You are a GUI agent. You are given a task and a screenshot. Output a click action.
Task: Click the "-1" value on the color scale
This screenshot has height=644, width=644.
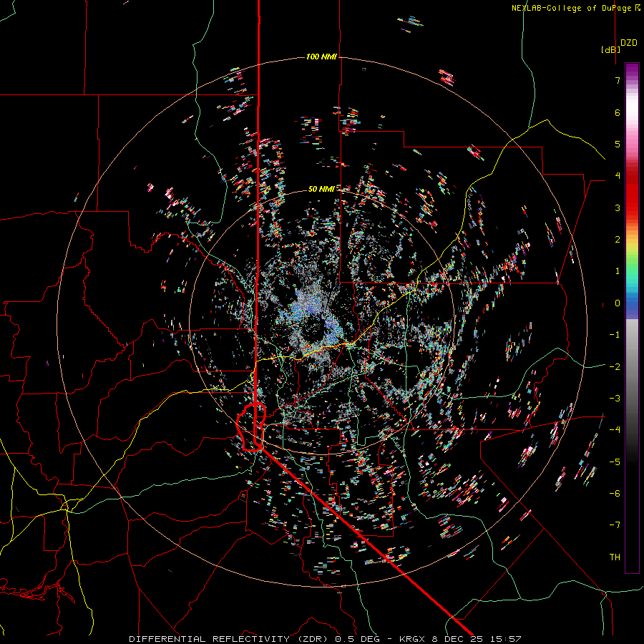coord(615,335)
